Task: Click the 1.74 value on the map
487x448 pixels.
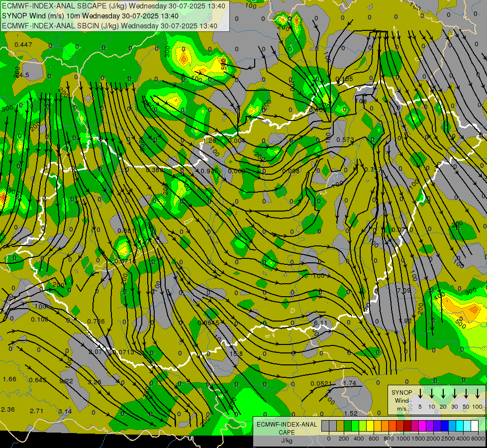Action: tap(350, 383)
